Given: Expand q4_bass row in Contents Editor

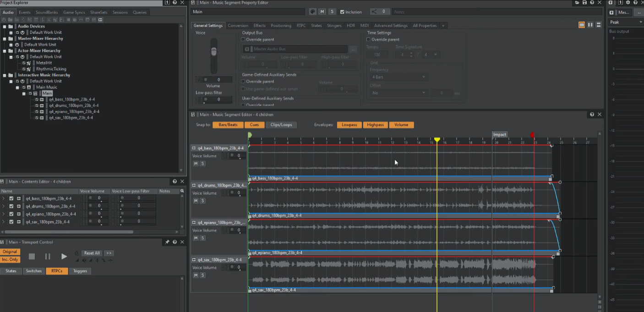Looking at the screenshot, I should click(x=4, y=199).
